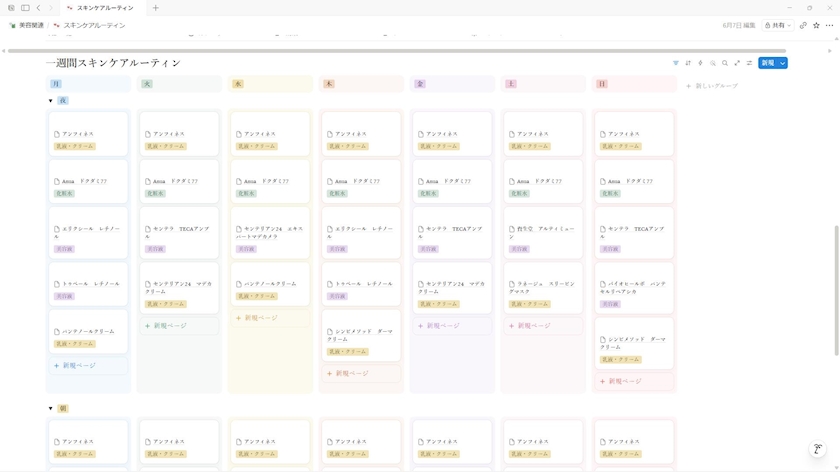Collapse the 朝 group triangle
The image size is (840, 472).
click(x=50, y=408)
